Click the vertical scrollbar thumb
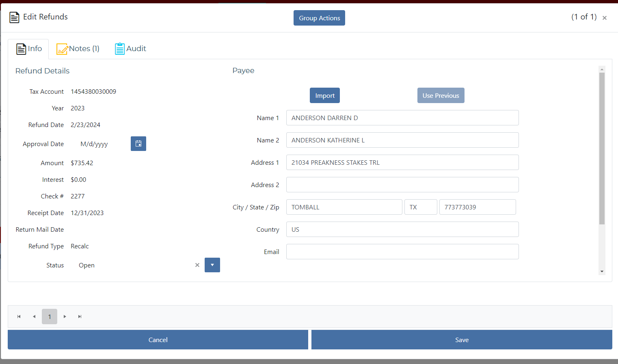 (x=602, y=148)
